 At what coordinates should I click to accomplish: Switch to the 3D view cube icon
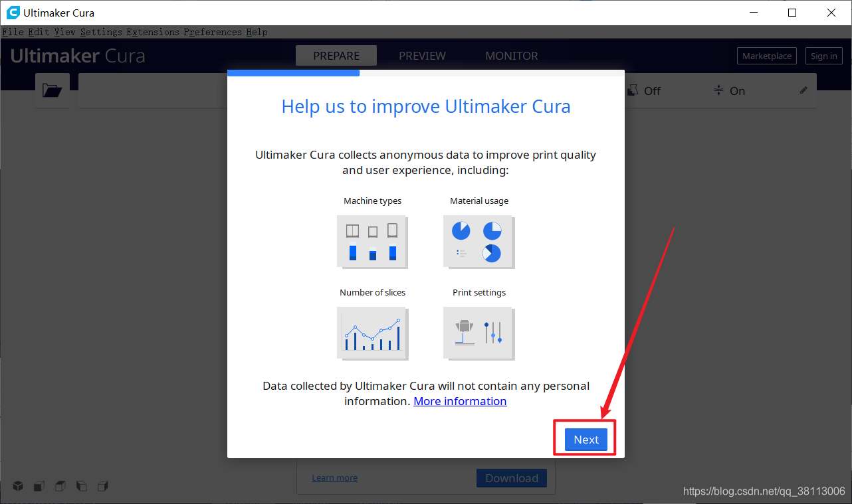[x=18, y=486]
